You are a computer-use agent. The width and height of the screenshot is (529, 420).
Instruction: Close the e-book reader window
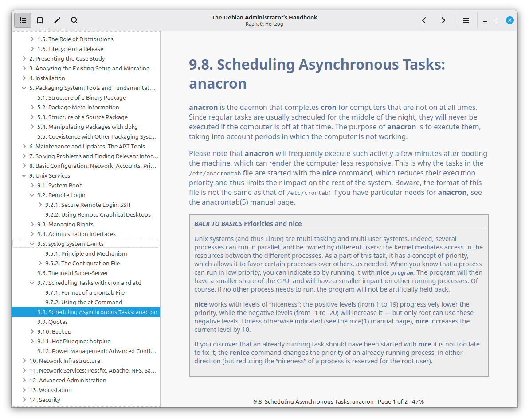tap(510, 20)
